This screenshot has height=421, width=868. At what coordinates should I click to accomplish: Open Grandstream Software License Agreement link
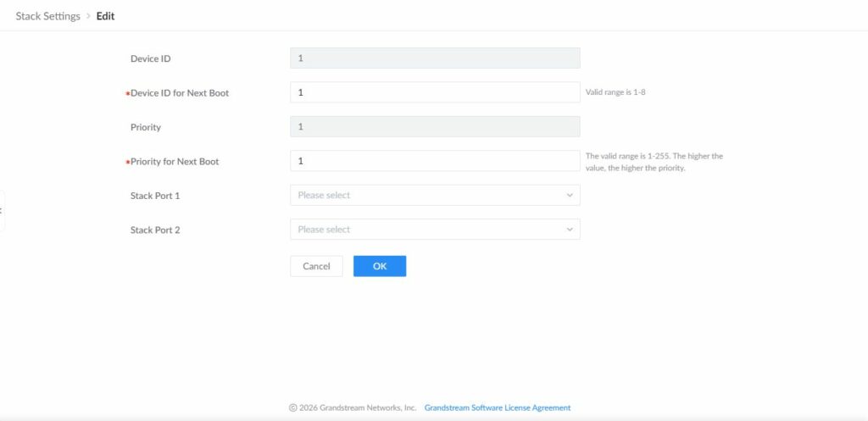pyautogui.click(x=497, y=407)
